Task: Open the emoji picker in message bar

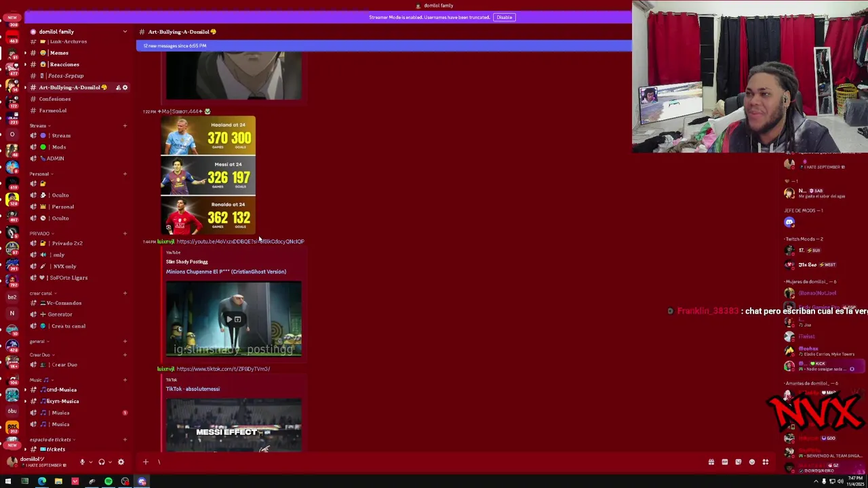Action: tap(752, 462)
